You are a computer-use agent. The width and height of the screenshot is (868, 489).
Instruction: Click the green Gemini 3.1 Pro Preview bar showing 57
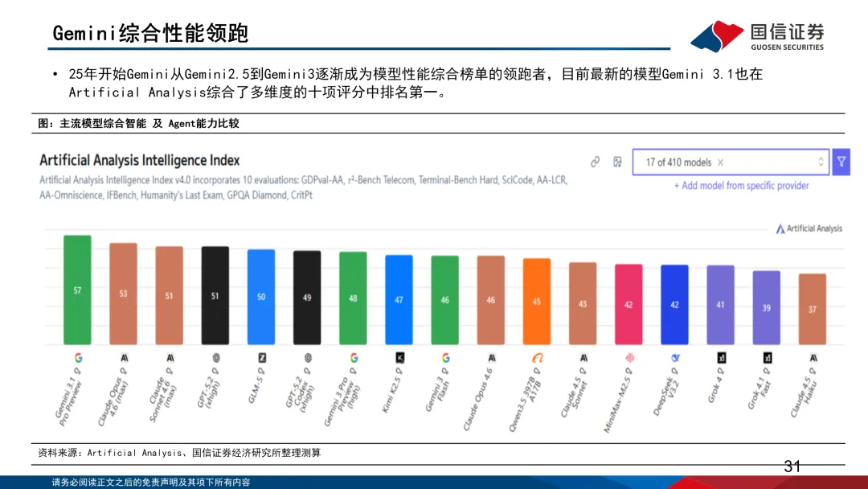click(77, 290)
